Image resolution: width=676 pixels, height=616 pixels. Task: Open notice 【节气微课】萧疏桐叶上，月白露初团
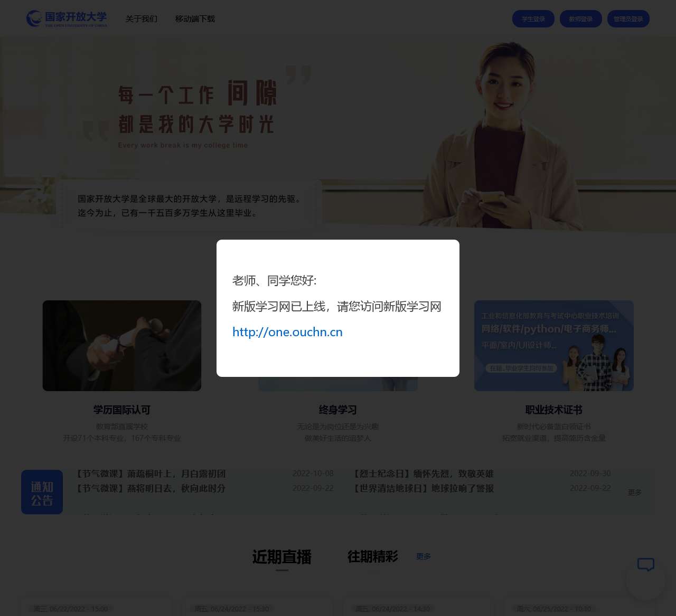(x=151, y=473)
